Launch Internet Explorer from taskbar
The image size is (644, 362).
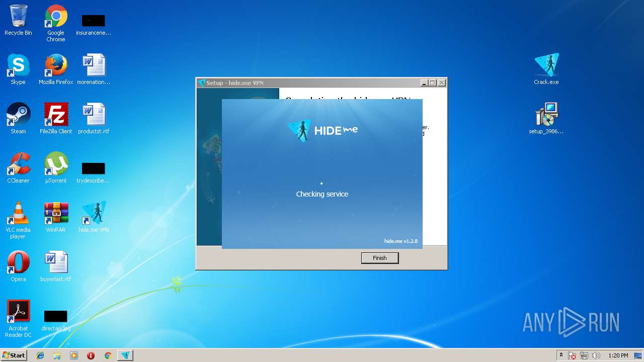40,355
